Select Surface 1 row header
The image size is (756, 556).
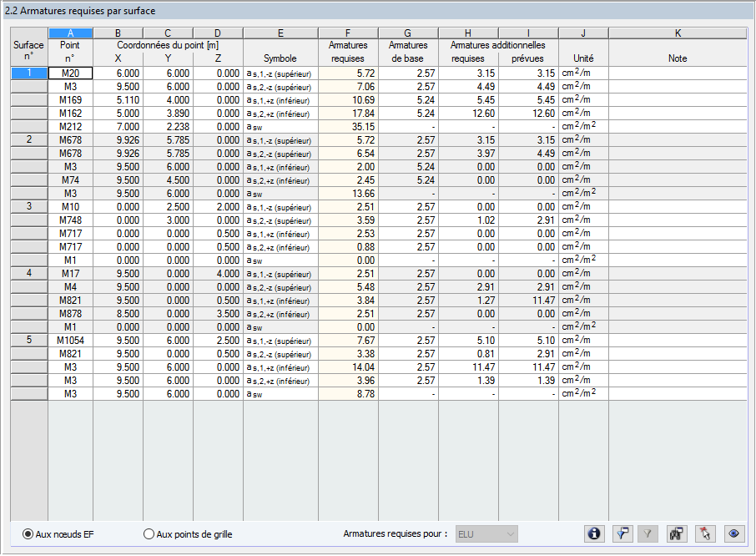click(29, 73)
